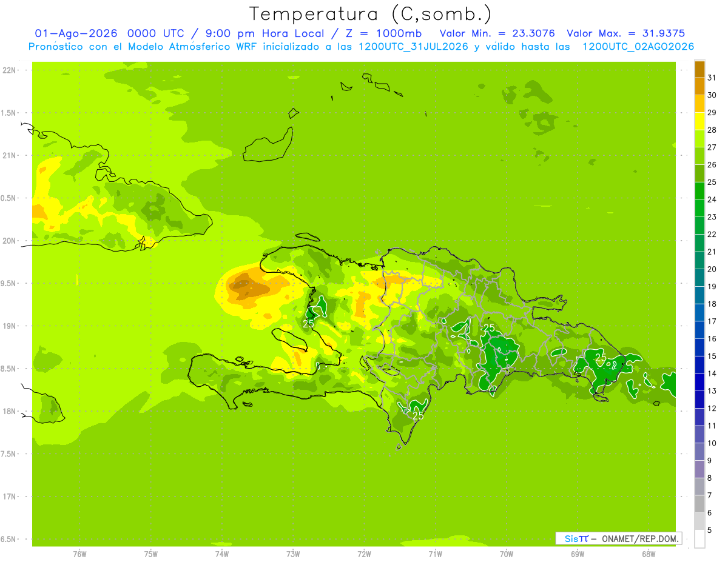Click legend value "27" on color bar
This screenshot has width=728, height=562.
click(x=712, y=147)
